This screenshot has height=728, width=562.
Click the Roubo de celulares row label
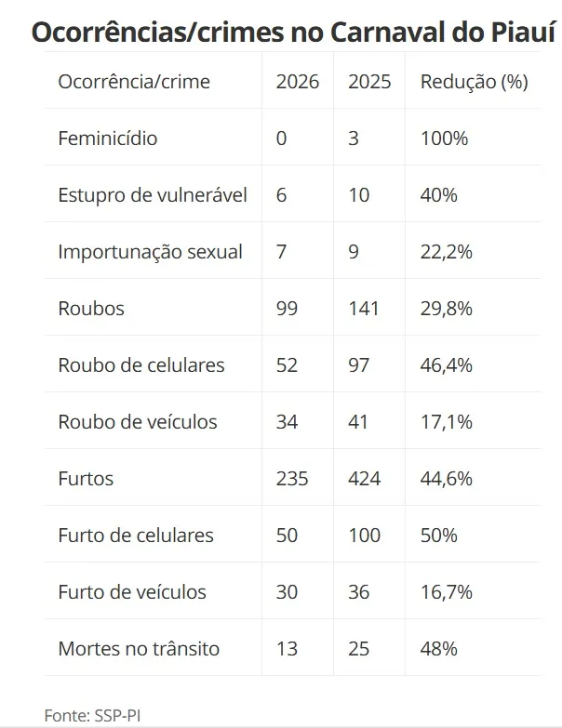141,365
